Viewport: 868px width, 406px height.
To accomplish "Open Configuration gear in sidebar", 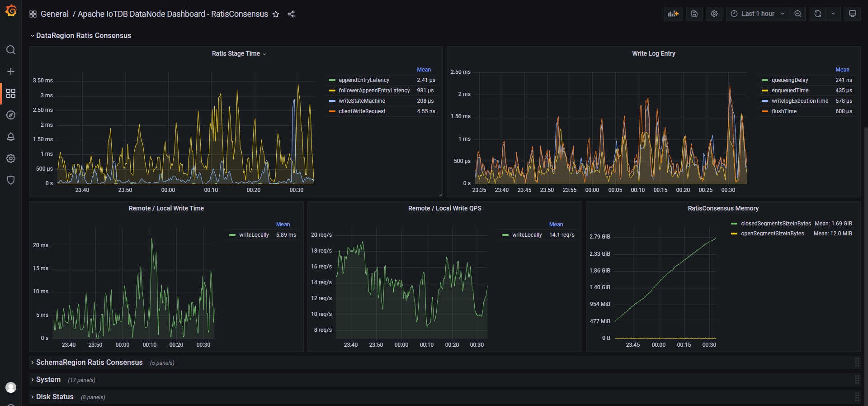I will pos(11,158).
